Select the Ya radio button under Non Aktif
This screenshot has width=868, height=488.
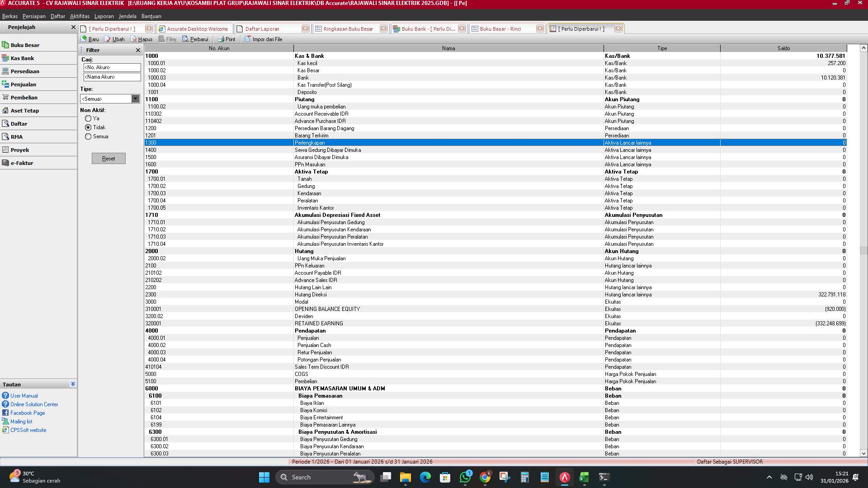(x=89, y=118)
